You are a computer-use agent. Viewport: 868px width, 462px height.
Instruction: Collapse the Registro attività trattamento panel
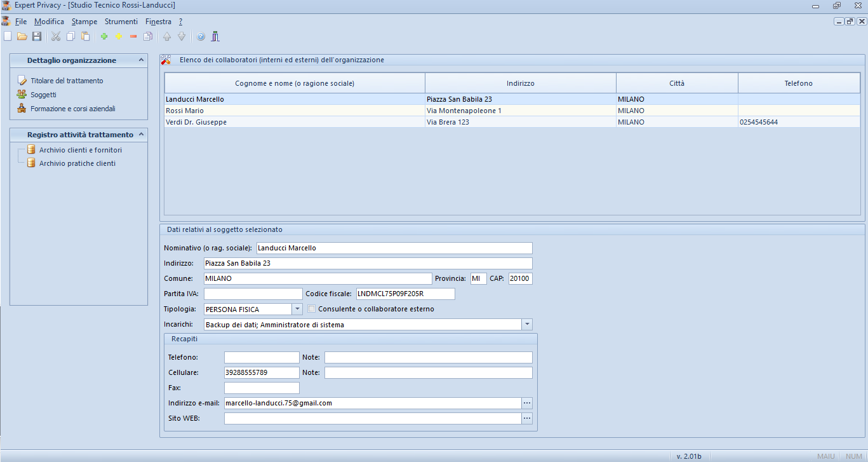[x=141, y=135]
